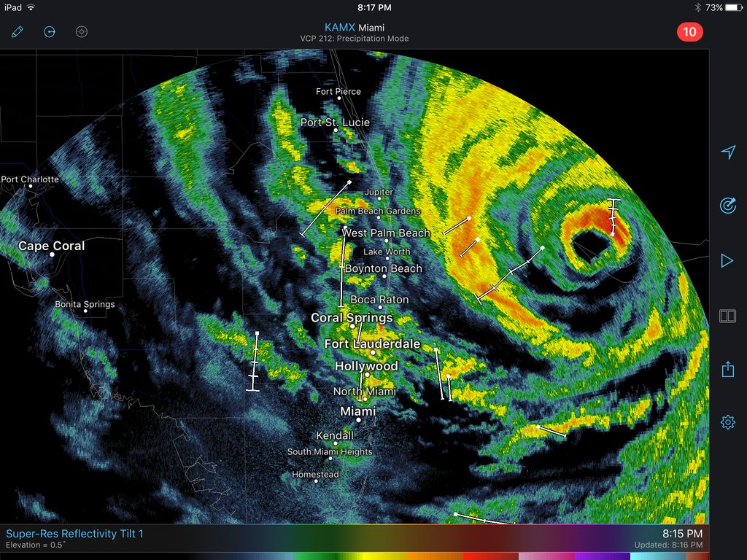This screenshot has width=747, height=560.
Task: Tap the crosshair target icon
Action: pyautogui.click(x=82, y=32)
